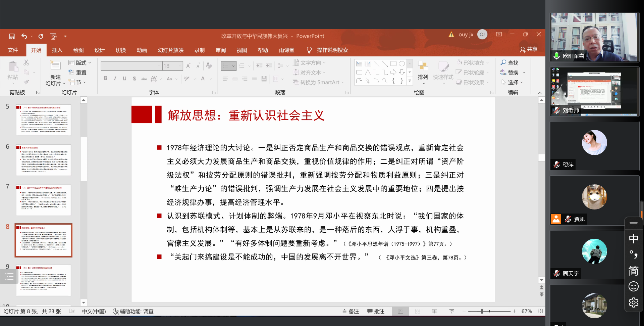Click the 查找 find button
This screenshot has height=326, width=644.
pyautogui.click(x=509, y=63)
